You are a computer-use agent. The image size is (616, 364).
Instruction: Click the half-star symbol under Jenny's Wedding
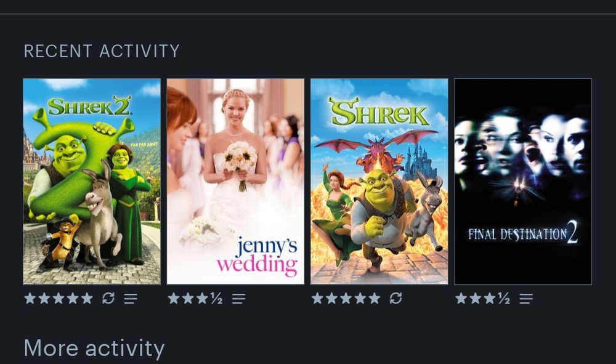216,299
